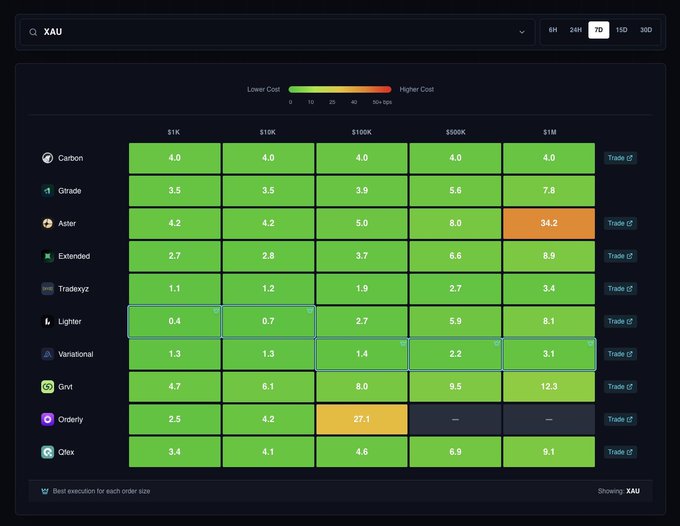Click the Showing XAU footer text

tap(619, 491)
